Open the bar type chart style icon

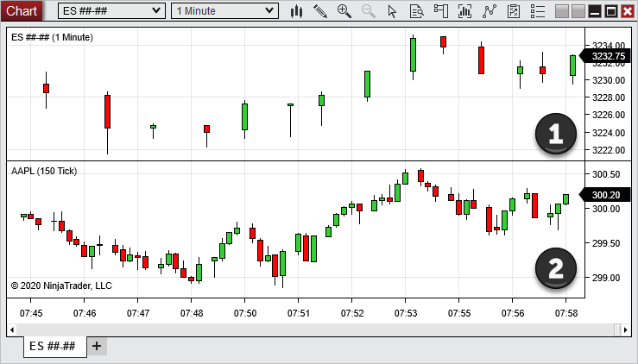pos(296,11)
